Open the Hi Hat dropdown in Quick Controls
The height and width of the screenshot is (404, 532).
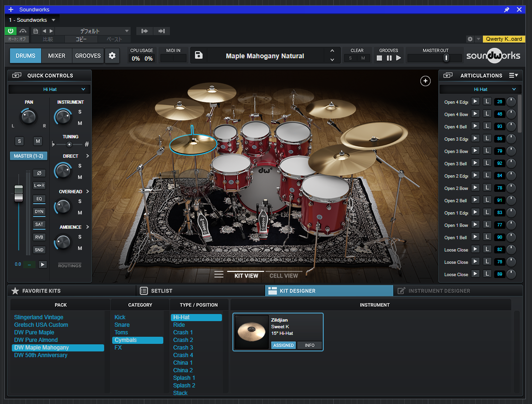click(50, 90)
